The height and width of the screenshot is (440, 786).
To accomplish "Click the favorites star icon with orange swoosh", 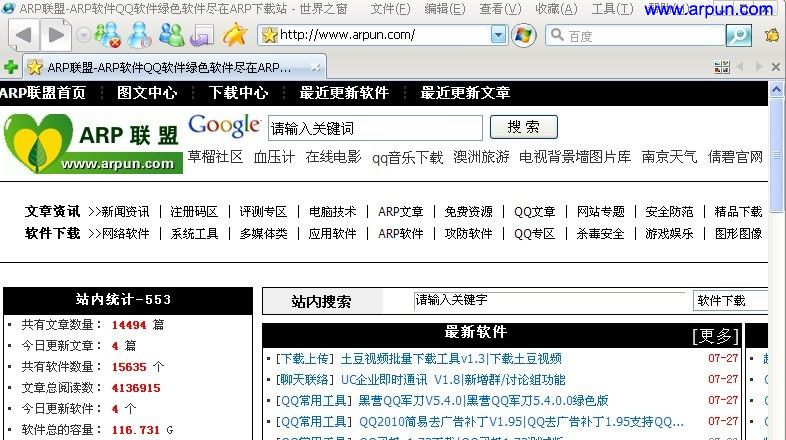I will click(x=235, y=35).
